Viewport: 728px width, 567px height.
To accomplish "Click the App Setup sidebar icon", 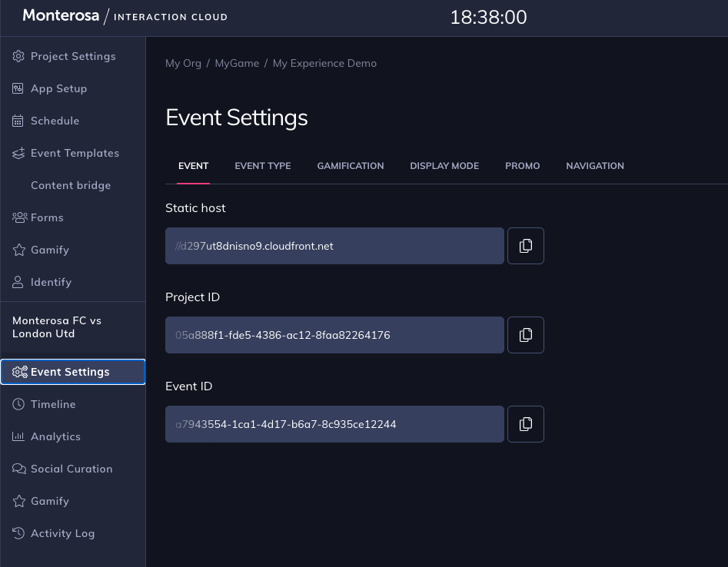I will click(18, 88).
